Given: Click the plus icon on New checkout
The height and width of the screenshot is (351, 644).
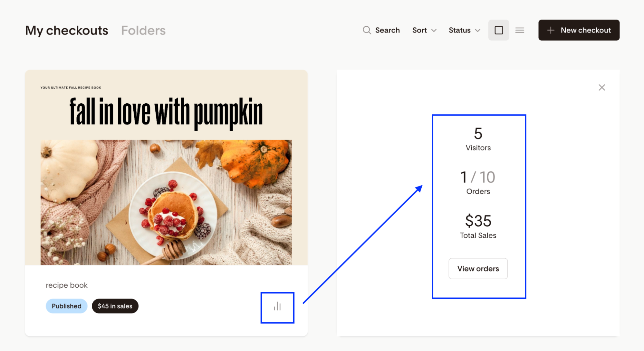Looking at the screenshot, I should (x=551, y=30).
